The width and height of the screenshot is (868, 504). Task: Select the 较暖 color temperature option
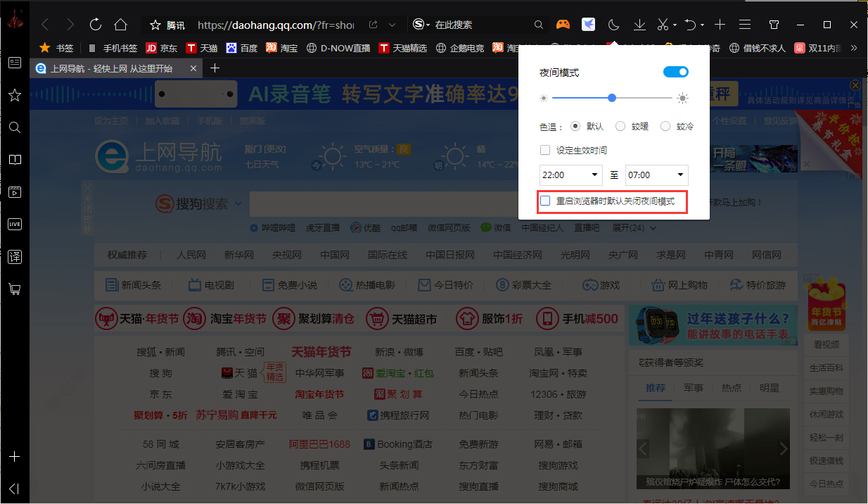click(620, 125)
